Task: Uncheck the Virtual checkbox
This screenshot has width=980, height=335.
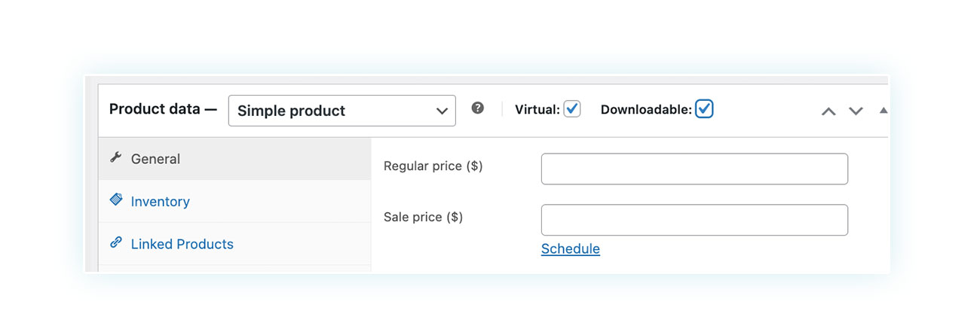Action: pos(572,109)
